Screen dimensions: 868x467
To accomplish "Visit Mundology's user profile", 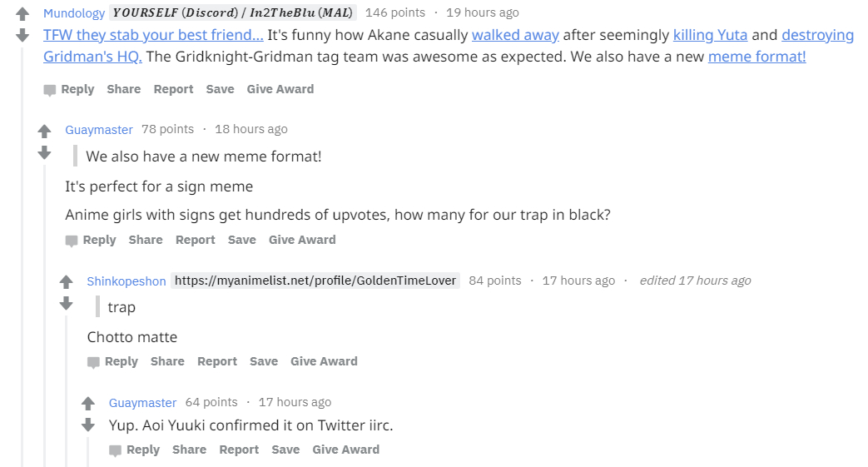I will (x=74, y=12).
